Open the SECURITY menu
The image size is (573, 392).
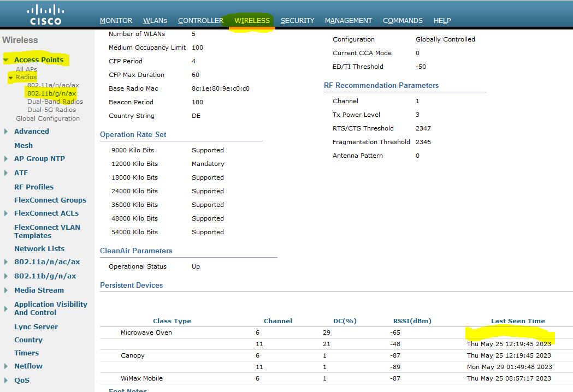[297, 20]
